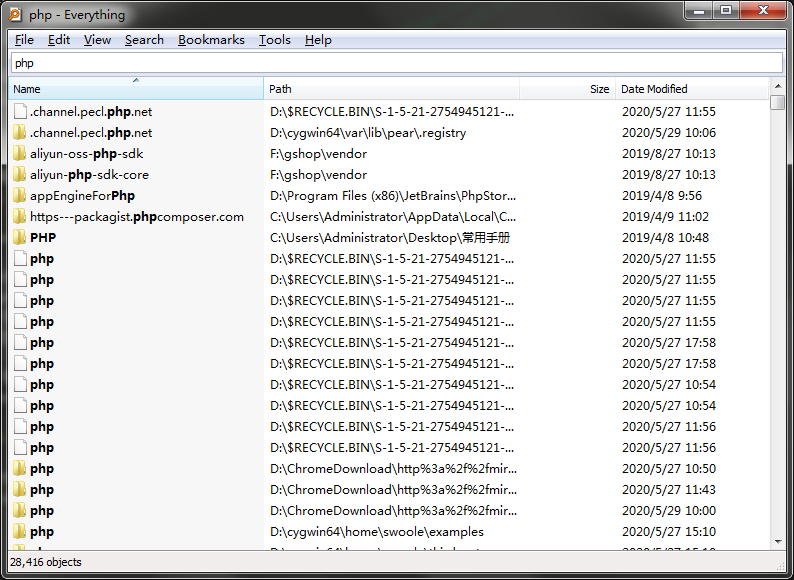Viewport: 794px width, 580px height.
Task: Click the vertical scrollbar thumb
Action: tap(778, 102)
